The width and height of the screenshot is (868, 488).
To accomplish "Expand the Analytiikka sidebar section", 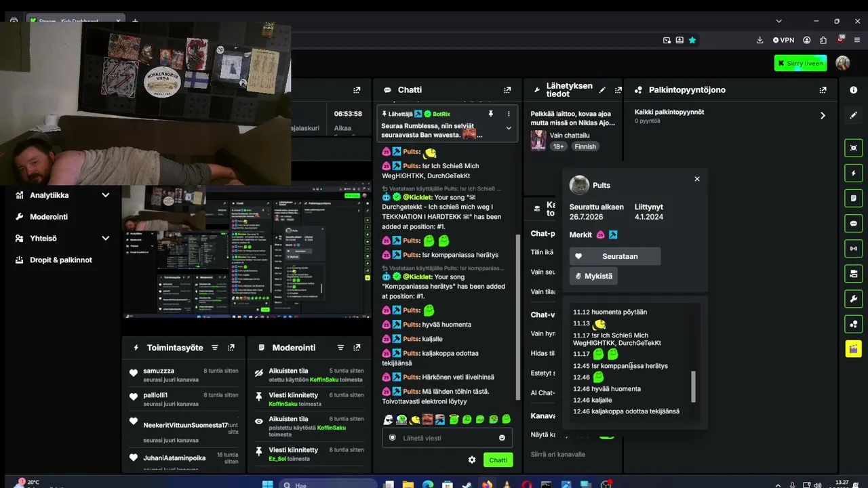I will tap(105, 195).
